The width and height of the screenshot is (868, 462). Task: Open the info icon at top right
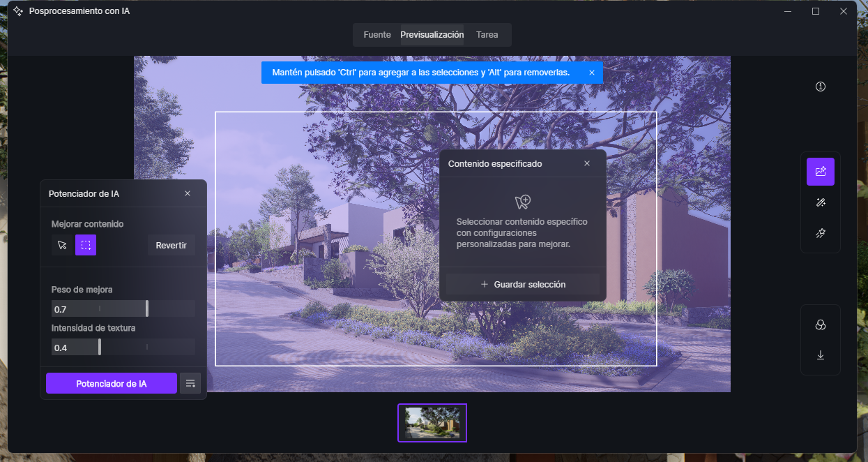820,87
